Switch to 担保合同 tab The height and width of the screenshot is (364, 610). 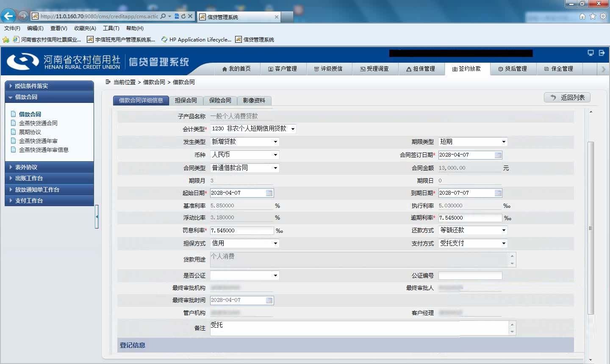click(186, 100)
